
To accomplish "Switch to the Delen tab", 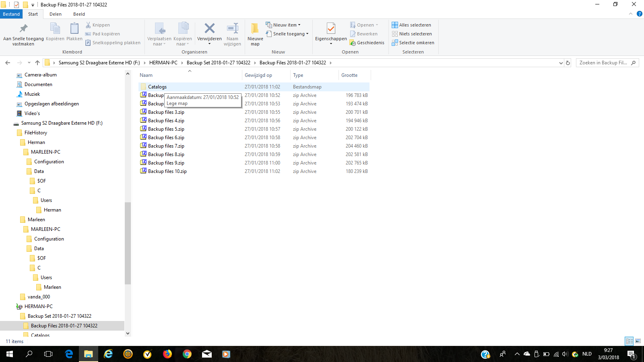I will tap(56, 14).
